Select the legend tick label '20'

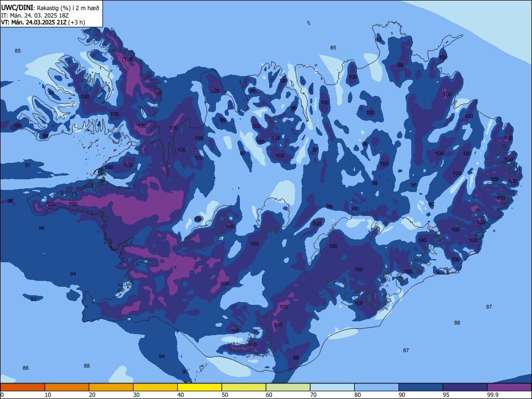[x=92, y=395]
